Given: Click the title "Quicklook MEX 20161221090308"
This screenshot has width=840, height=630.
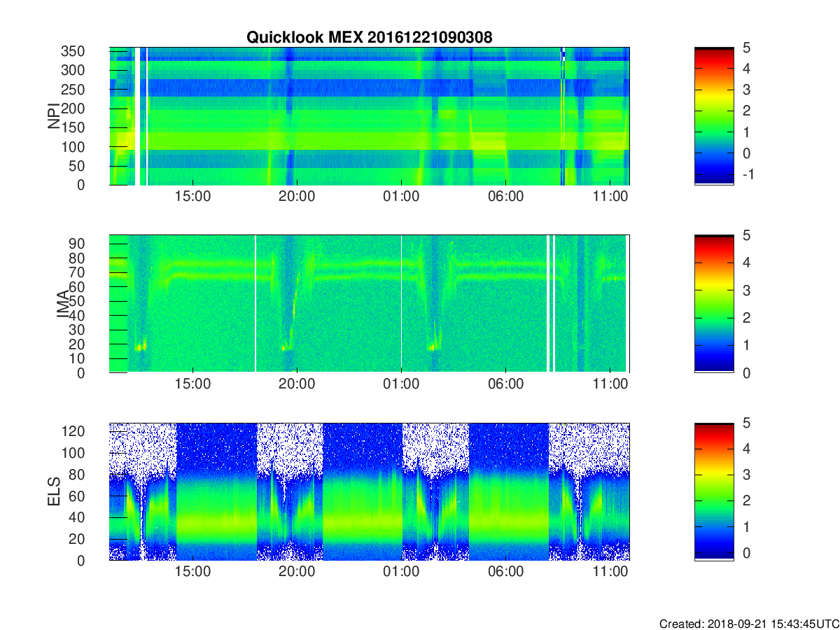Looking at the screenshot, I should tap(370, 38).
